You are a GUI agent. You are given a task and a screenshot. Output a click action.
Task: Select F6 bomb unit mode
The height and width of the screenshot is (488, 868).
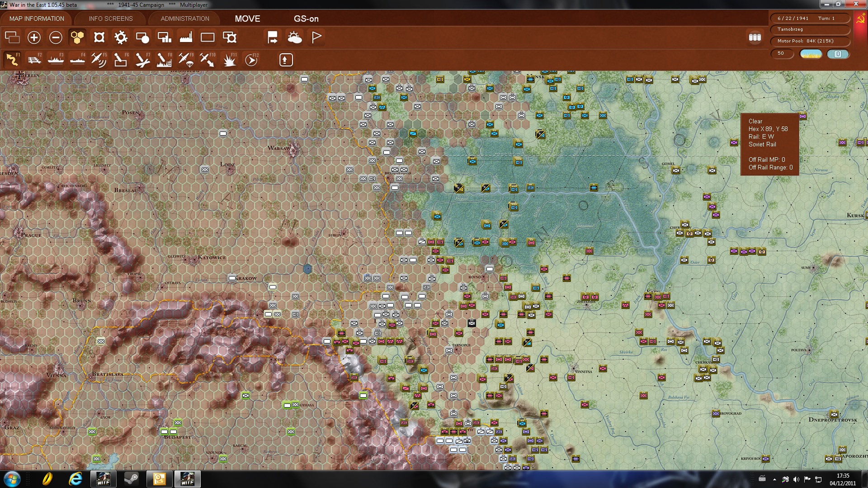click(121, 60)
